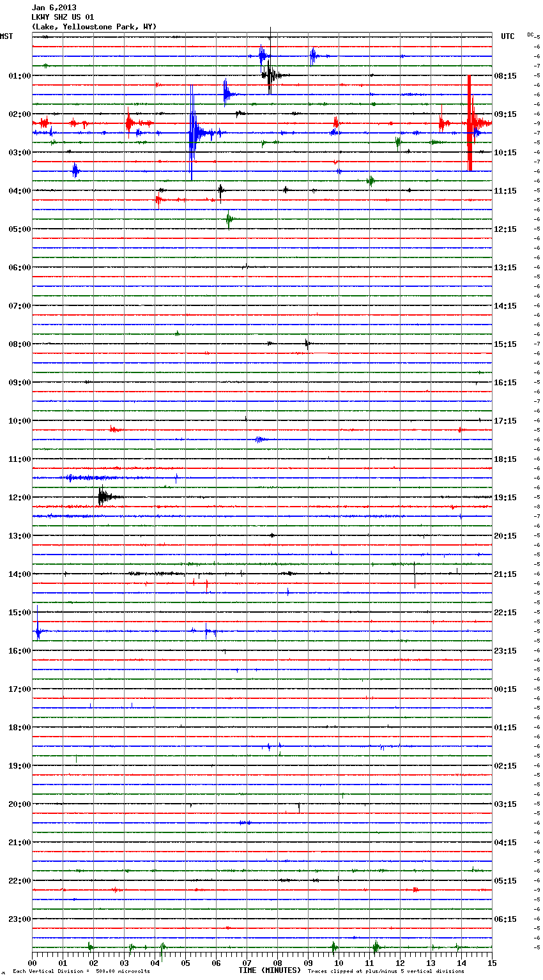Select minute "00" on the bottom axis
543x980 pixels.
[x=32, y=963]
